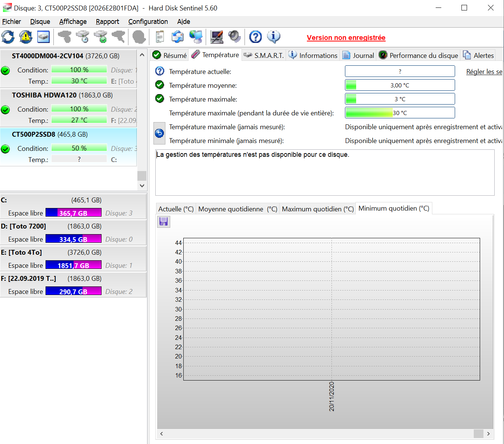Click the yellow warning refresh icon
Image resolution: width=504 pixels, height=444 pixels.
pyautogui.click(x=26, y=37)
